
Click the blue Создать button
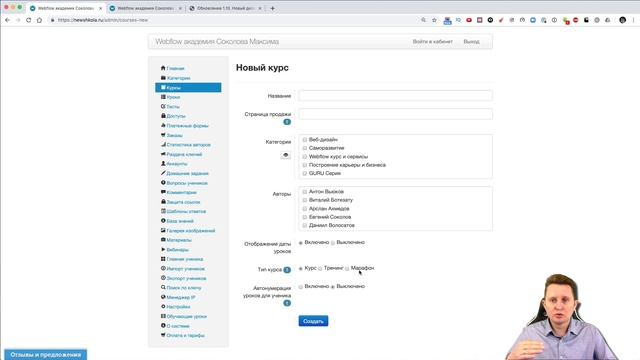coord(313,321)
